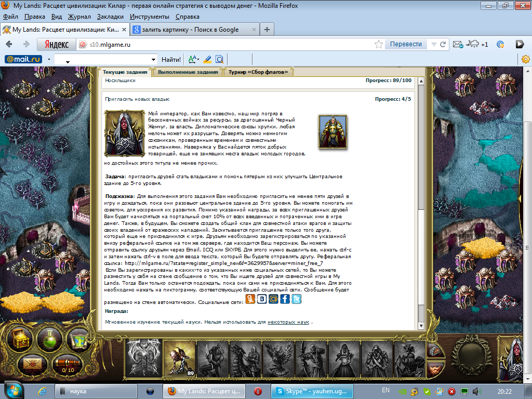Screen dimensions: 532x399
Task: Open the translate button dropdown arrow
Action: coord(434,45)
